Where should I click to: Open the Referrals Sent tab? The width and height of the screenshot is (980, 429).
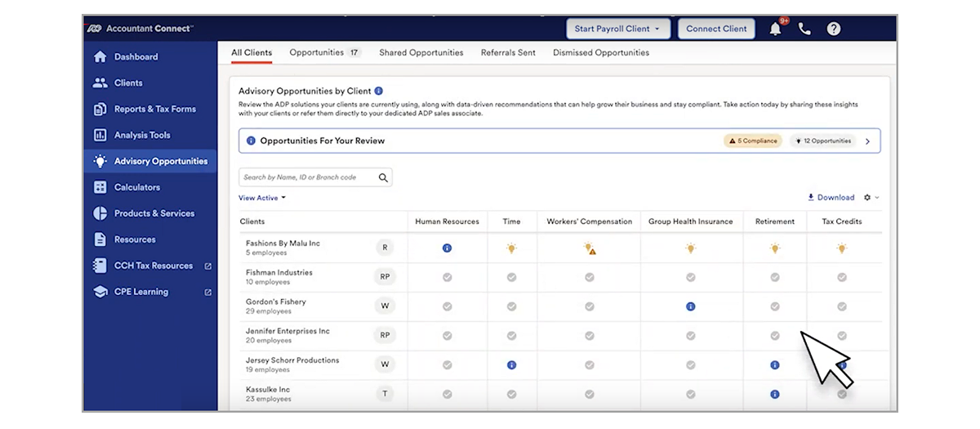coord(508,52)
